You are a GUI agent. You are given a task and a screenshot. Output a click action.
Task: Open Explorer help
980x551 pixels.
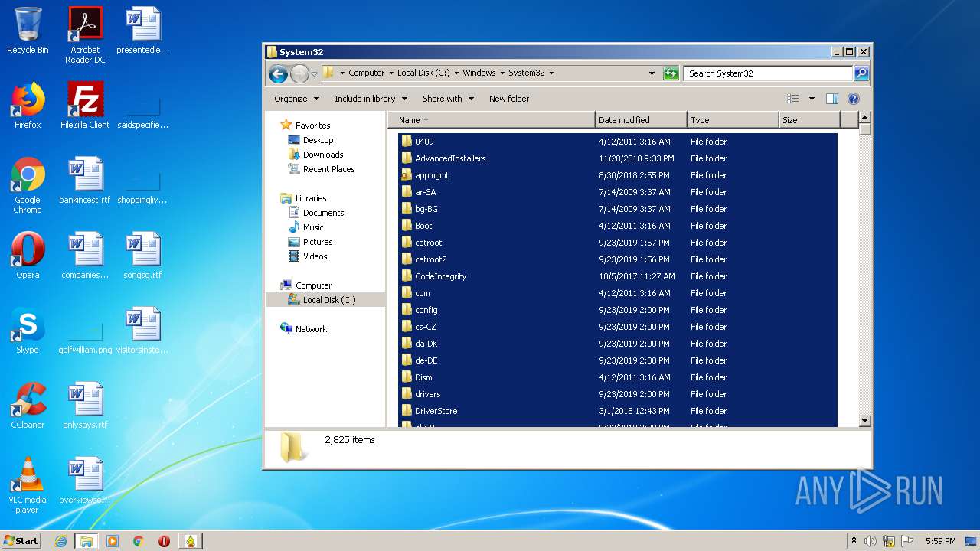coord(854,99)
